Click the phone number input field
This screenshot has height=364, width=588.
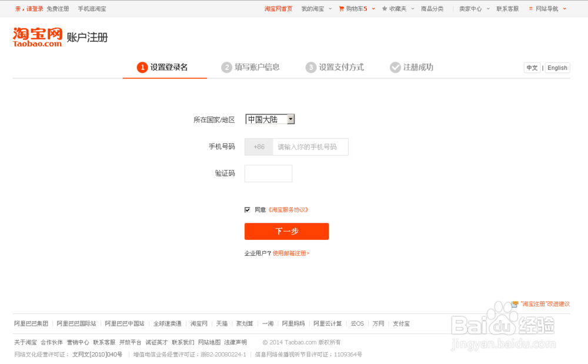[310, 146]
